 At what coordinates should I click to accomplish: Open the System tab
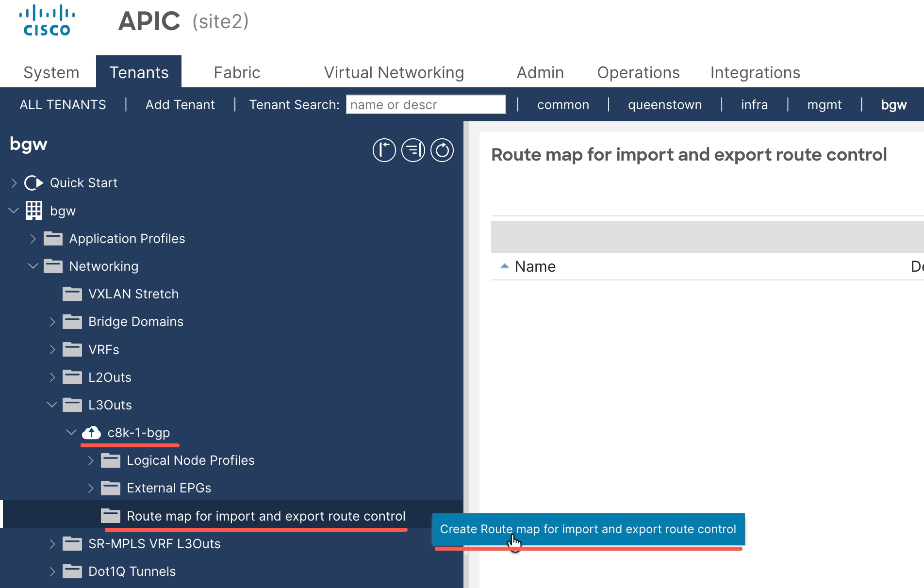click(x=51, y=72)
